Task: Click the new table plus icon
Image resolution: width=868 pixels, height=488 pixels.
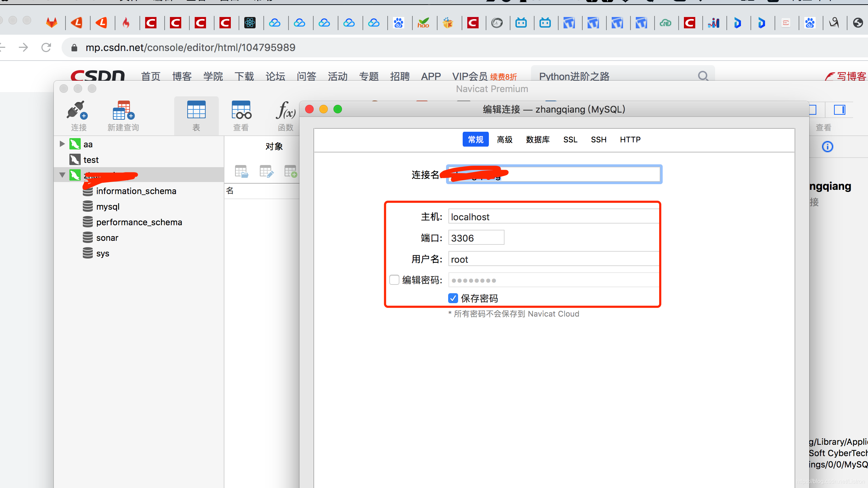Action: coord(291,171)
